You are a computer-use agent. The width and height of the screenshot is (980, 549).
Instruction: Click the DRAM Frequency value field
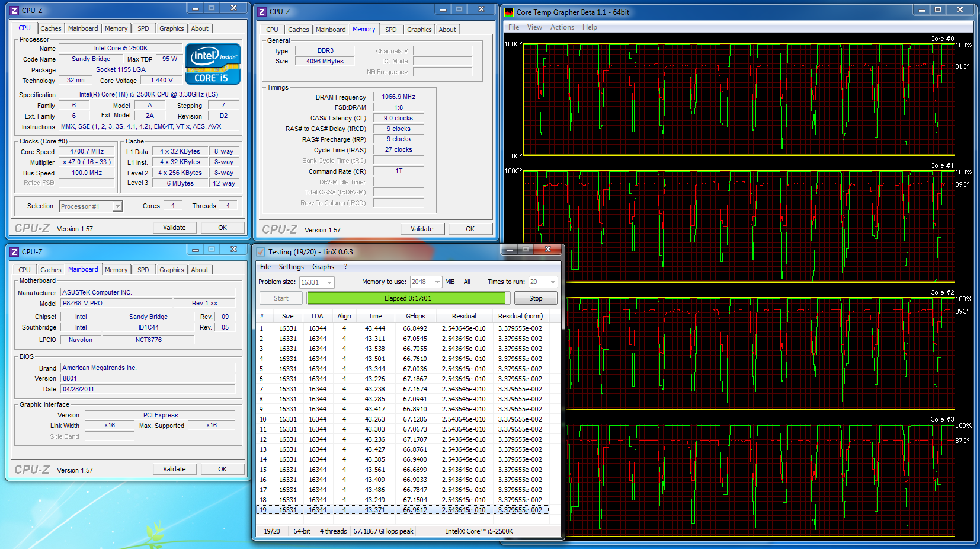(x=398, y=97)
